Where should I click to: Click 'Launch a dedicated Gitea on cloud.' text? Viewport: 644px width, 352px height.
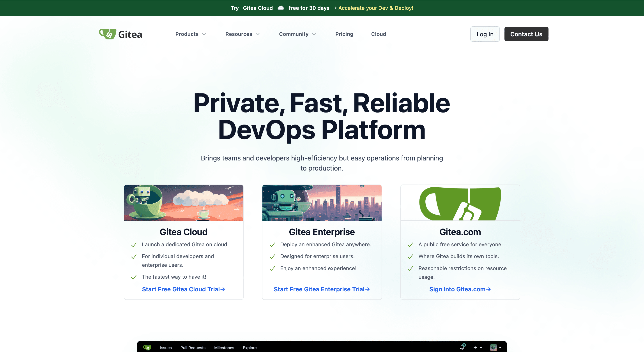pyautogui.click(x=185, y=244)
